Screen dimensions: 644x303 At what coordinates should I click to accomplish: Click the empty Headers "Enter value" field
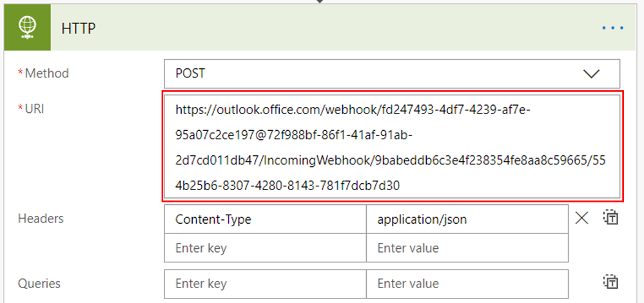coord(467,248)
